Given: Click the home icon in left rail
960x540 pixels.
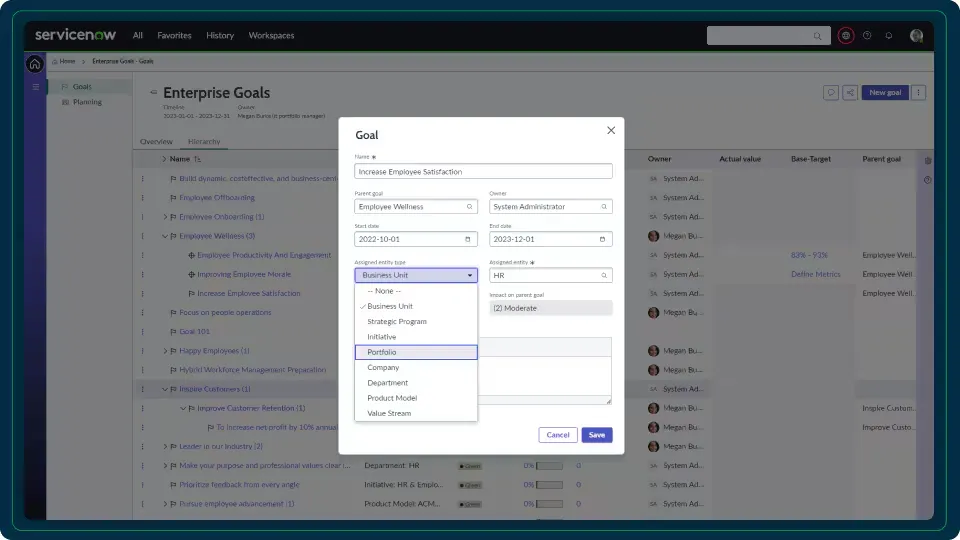Looking at the screenshot, I should point(35,64).
